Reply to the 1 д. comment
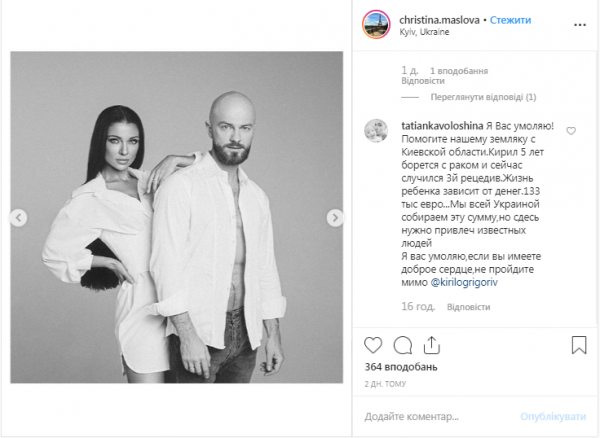This screenshot has height=438, width=600. click(x=423, y=81)
